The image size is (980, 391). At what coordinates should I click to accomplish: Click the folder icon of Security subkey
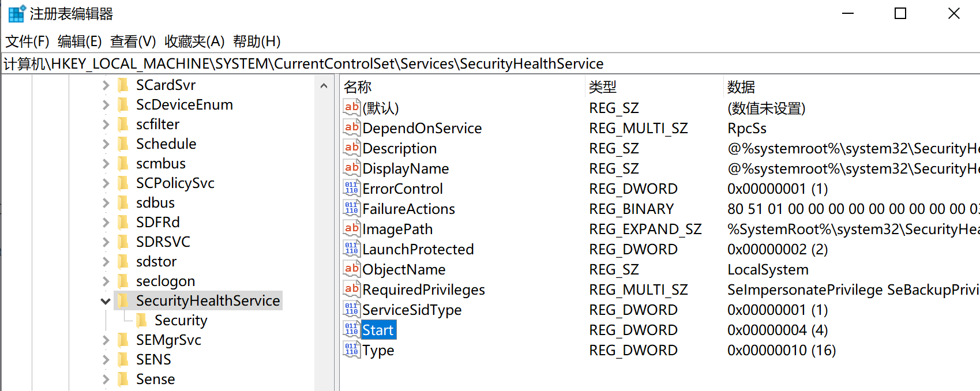tap(141, 320)
